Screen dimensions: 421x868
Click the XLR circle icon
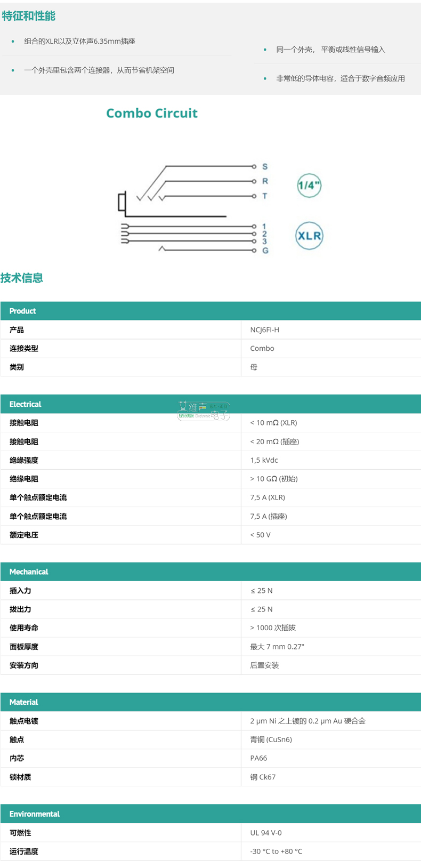[x=309, y=236]
